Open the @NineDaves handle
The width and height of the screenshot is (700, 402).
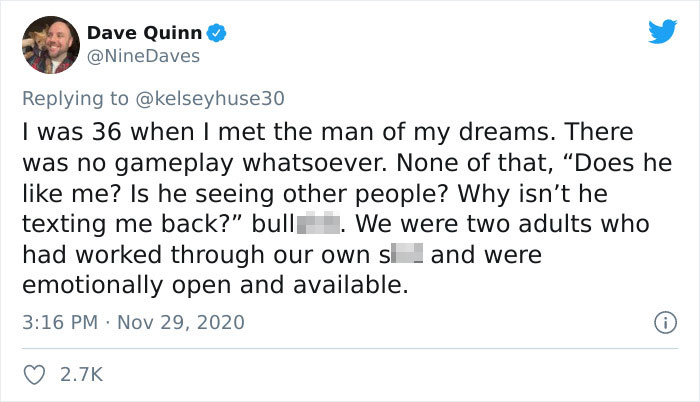152,57
